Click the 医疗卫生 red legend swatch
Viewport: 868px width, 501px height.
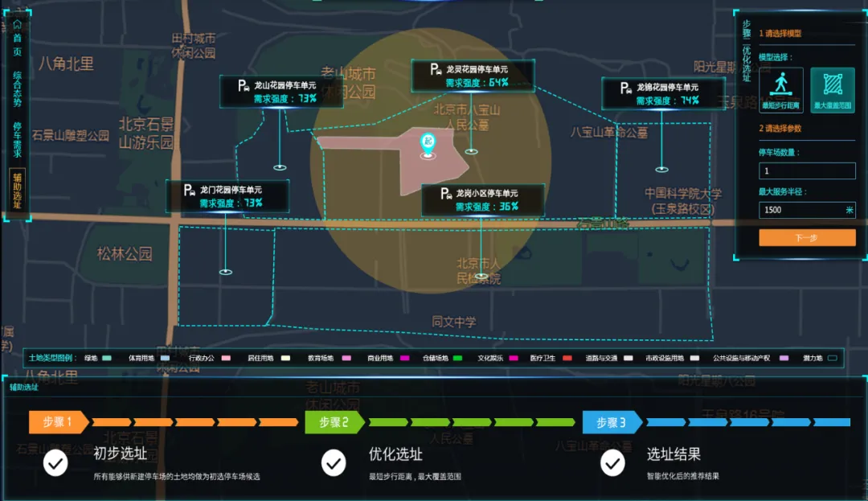point(567,358)
